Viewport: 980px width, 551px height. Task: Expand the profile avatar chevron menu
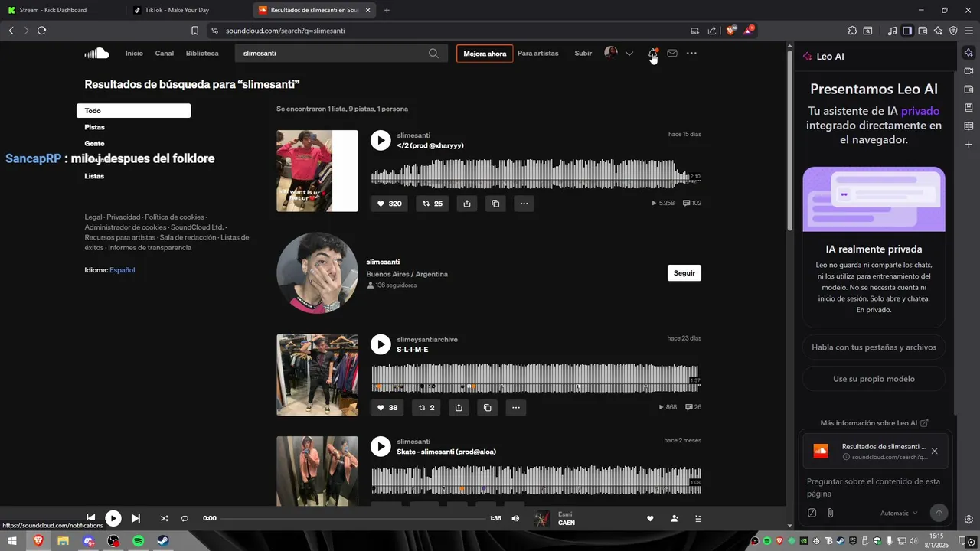(x=629, y=54)
